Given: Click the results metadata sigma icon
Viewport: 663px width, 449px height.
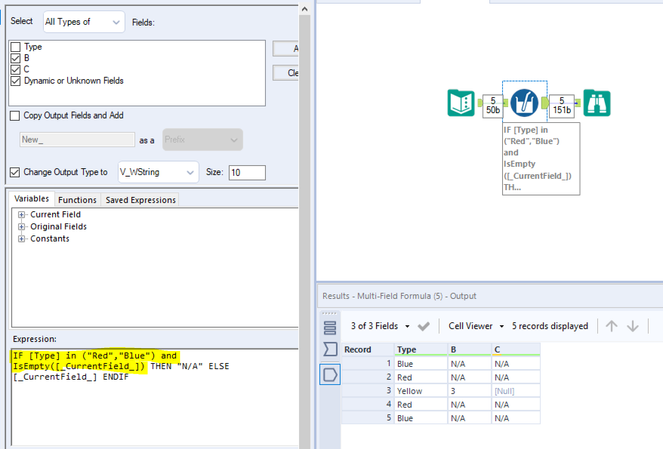Looking at the screenshot, I should tap(330, 349).
